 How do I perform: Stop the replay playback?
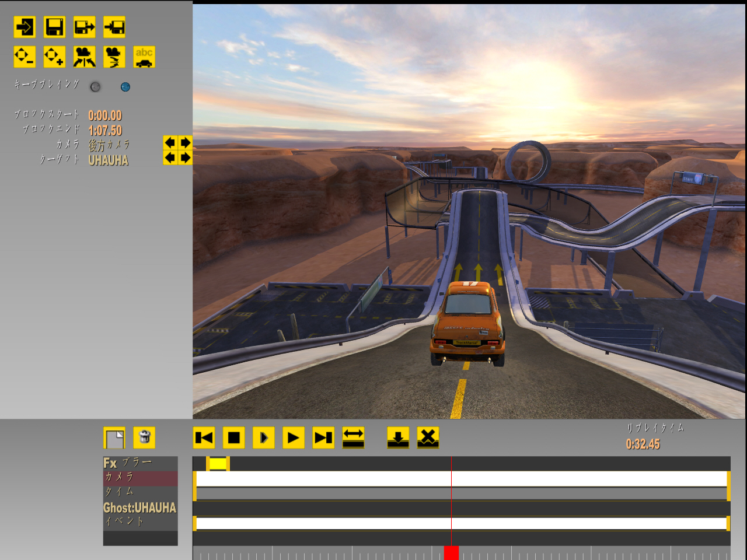[234, 437]
